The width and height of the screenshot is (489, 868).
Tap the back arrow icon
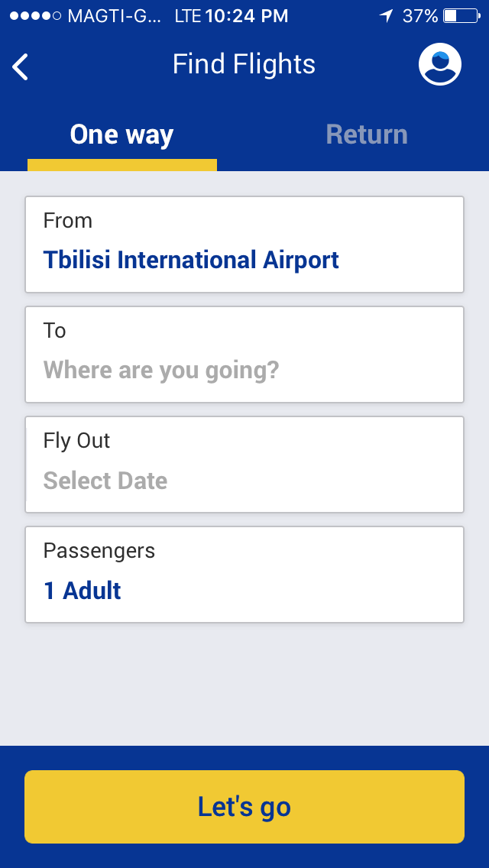point(21,66)
